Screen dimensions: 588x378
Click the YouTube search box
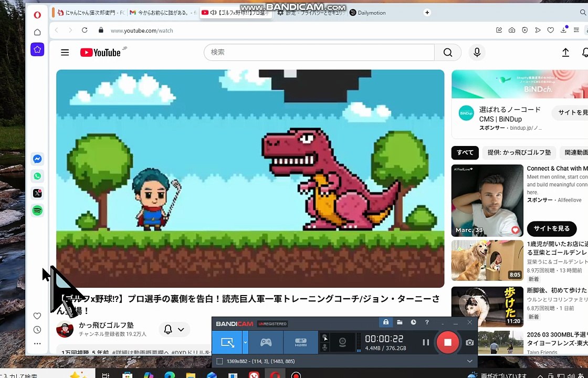[319, 52]
